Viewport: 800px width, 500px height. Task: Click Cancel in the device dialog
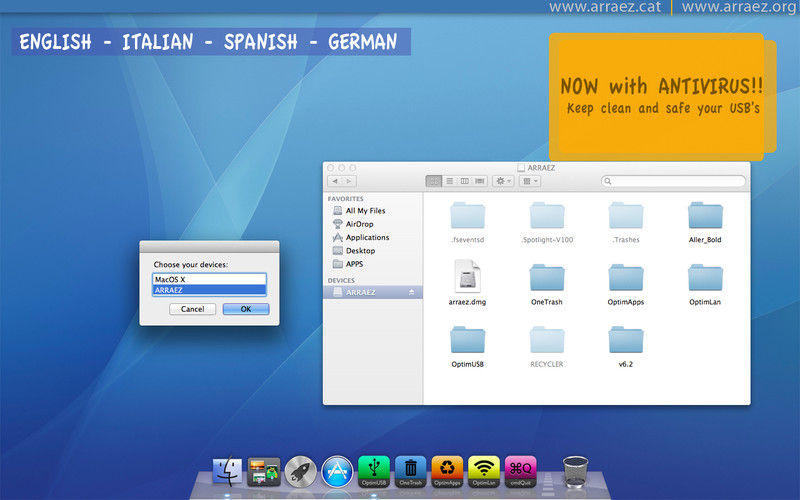[192, 309]
